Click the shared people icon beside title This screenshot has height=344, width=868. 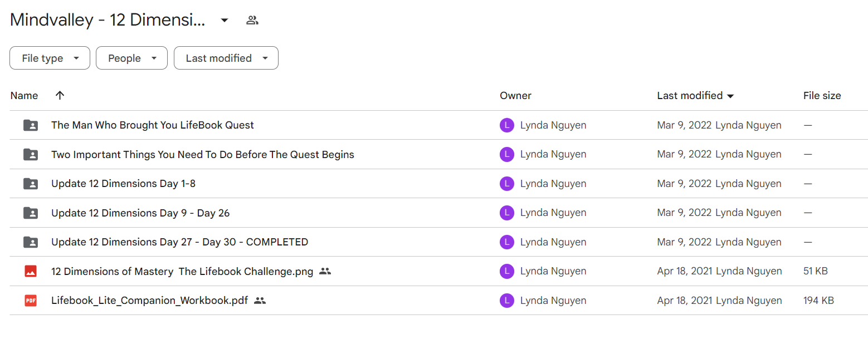tap(252, 21)
